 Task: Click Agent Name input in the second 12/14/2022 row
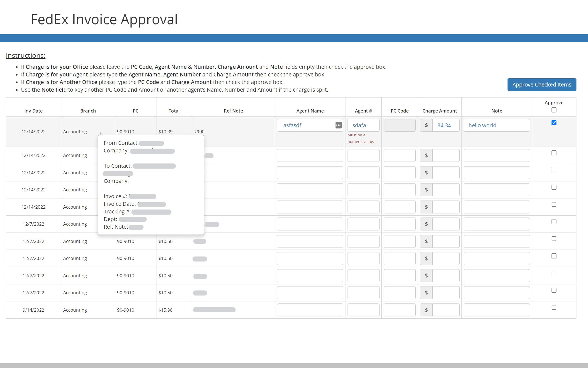pyautogui.click(x=310, y=155)
